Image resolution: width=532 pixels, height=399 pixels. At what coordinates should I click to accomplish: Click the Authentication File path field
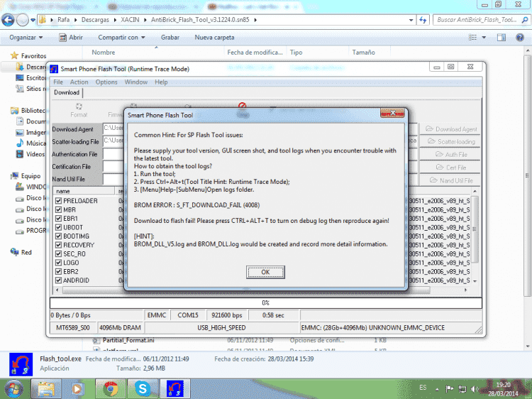point(114,154)
